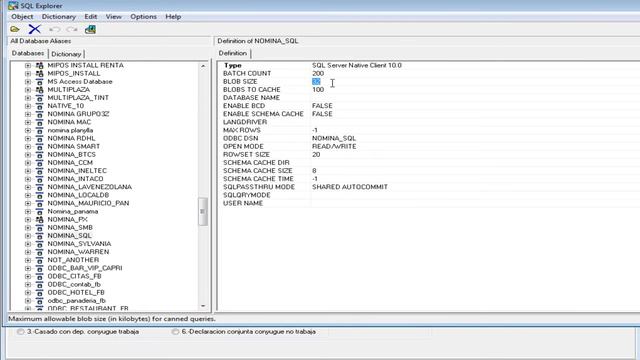Click the tree scrollbar thumb
This screenshot has height=360, width=640.
pos(203,211)
